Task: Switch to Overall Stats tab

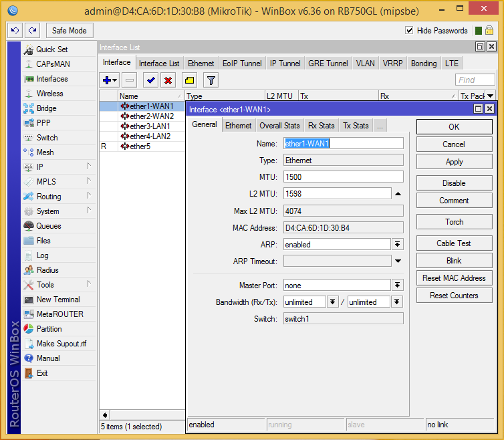Action: [279, 126]
